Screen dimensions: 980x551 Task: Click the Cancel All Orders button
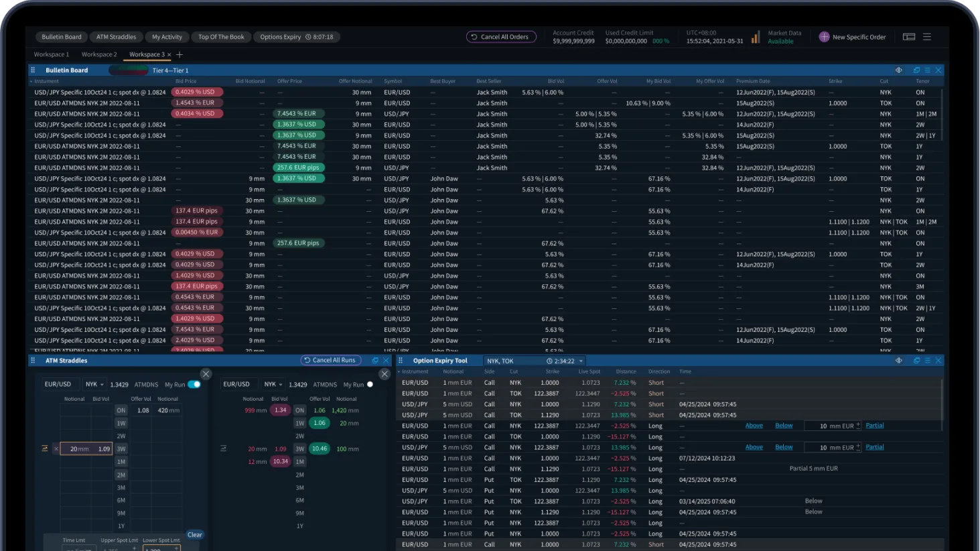click(x=501, y=37)
